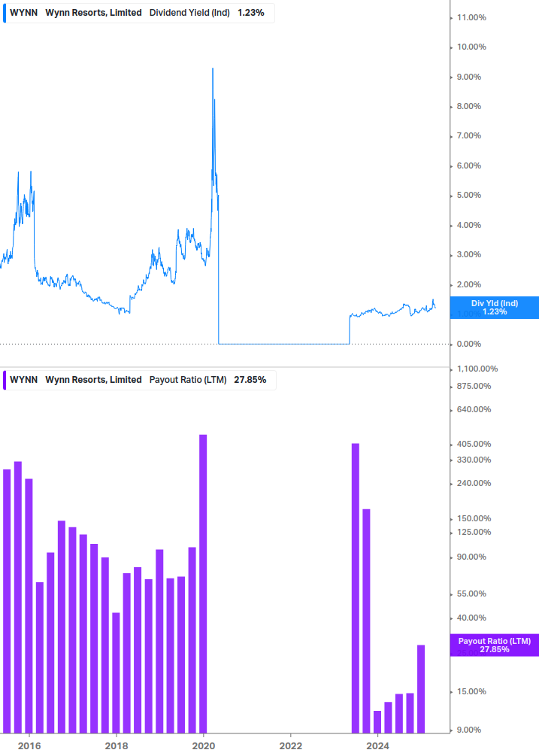Image resolution: width=539 pixels, height=756 pixels.
Task: Select the 2024 label on time axis
Action: point(377,746)
